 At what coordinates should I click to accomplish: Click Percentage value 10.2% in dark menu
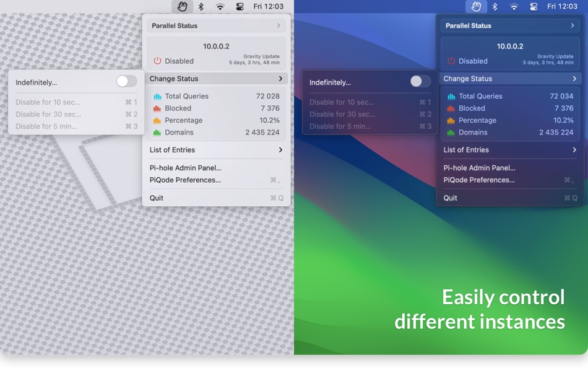click(564, 120)
